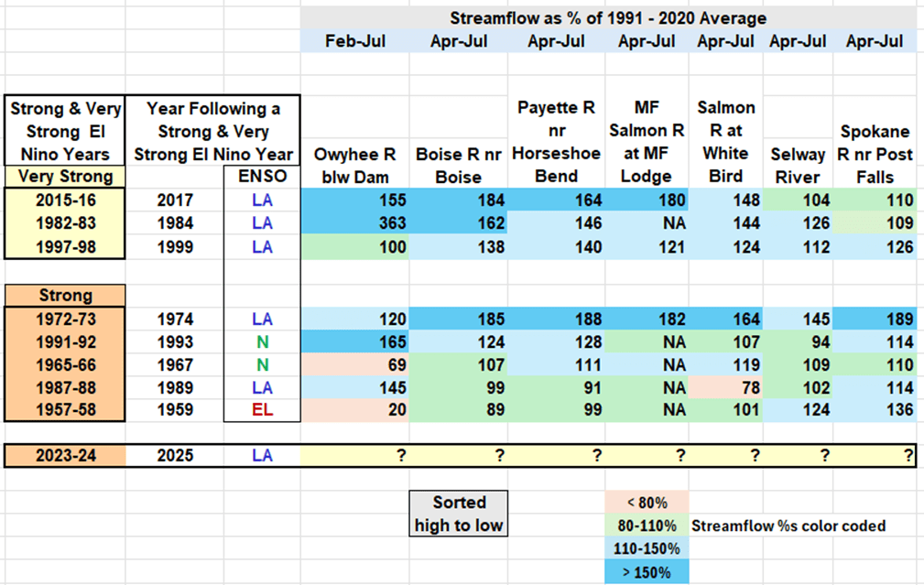Select the '> 150%' blue legend swatch
This screenshot has width=924, height=585.
tap(646, 573)
